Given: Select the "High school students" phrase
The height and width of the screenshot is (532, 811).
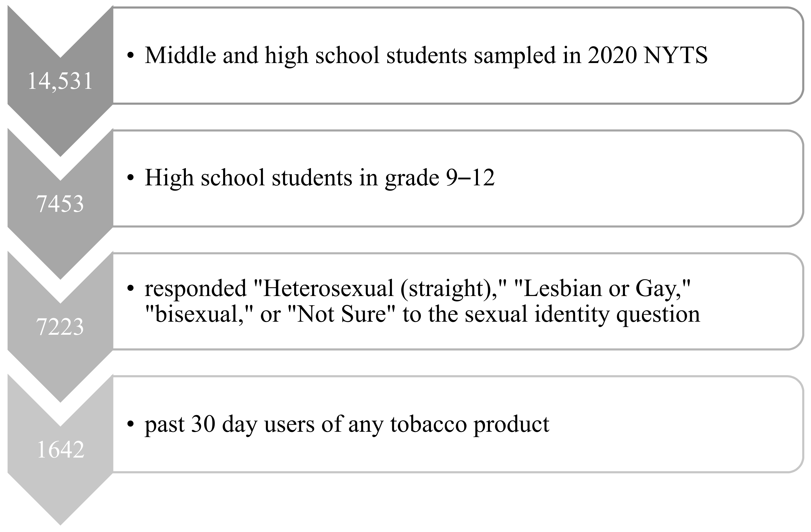Looking at the screenshot, I should pyautogui.click(x=248, y=178).
